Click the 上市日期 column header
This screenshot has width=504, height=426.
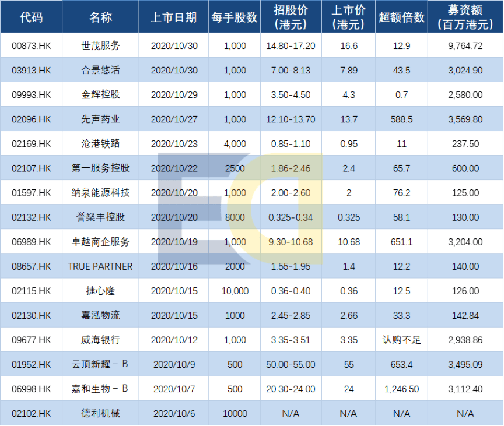[x=174, y=17]
